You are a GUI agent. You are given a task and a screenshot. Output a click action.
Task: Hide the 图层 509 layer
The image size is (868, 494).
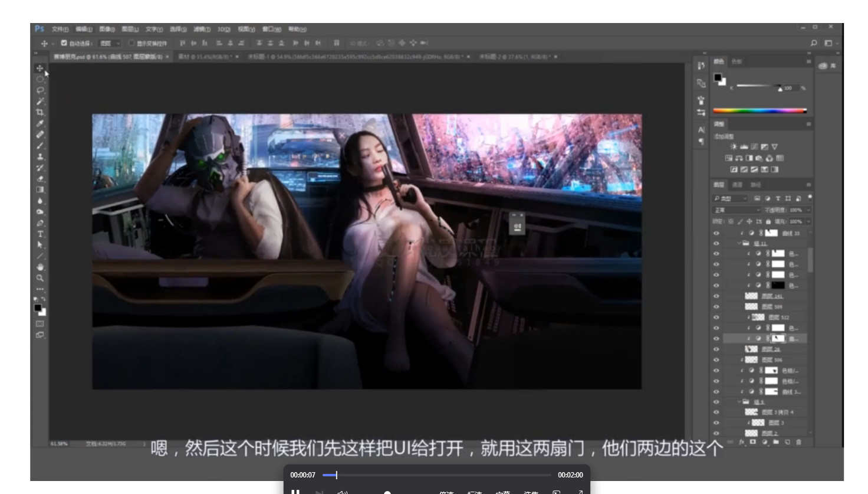(716, 307)
